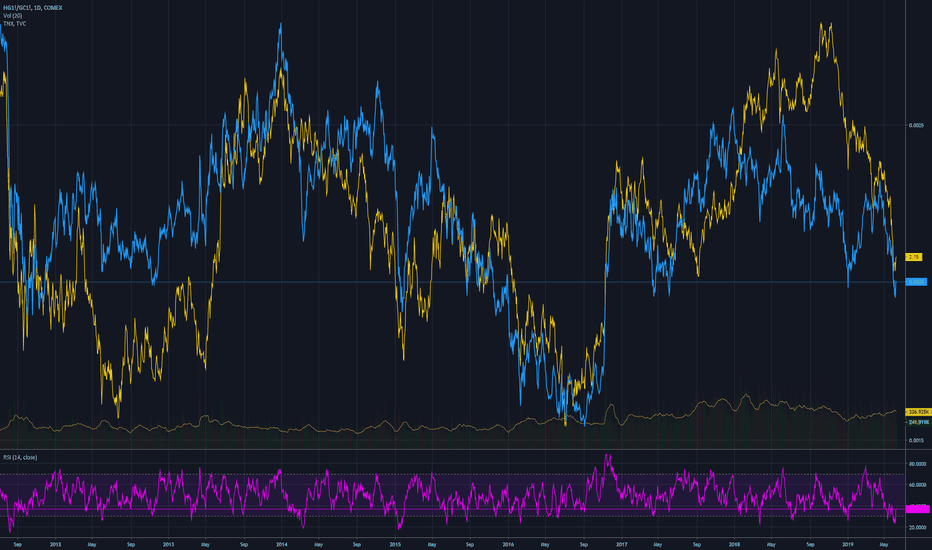
Task: Select the HG1!/GC1!, 1D, COMEX symbol legend
Action: coord(33,8)
